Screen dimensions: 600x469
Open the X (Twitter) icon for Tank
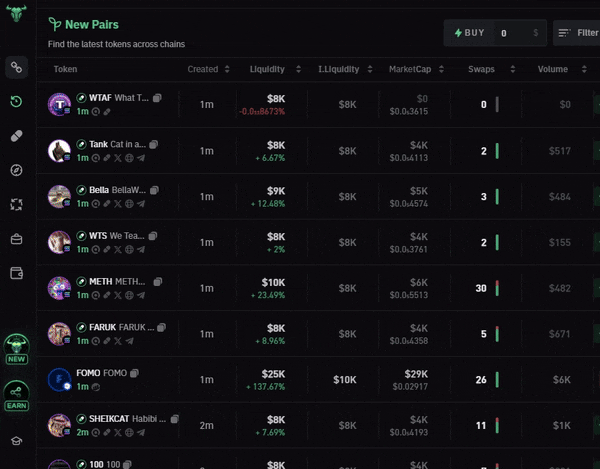click(x=118, y=158)
